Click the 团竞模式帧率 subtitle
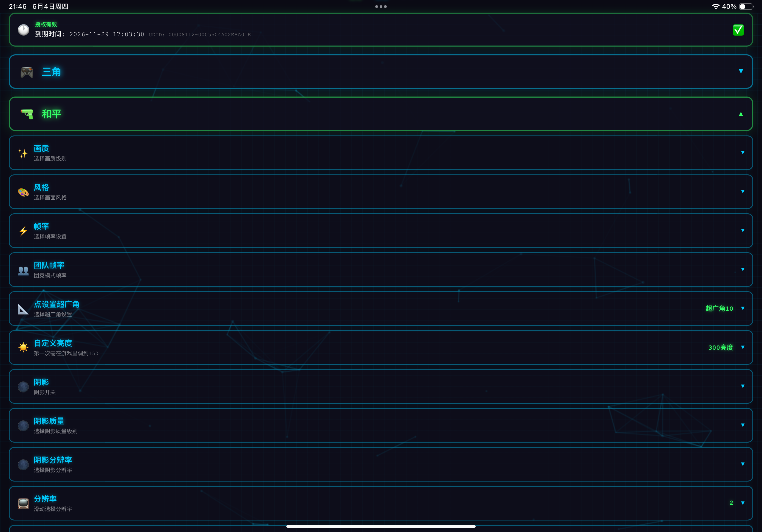762x532 pixels. click(x=50, y=275)
